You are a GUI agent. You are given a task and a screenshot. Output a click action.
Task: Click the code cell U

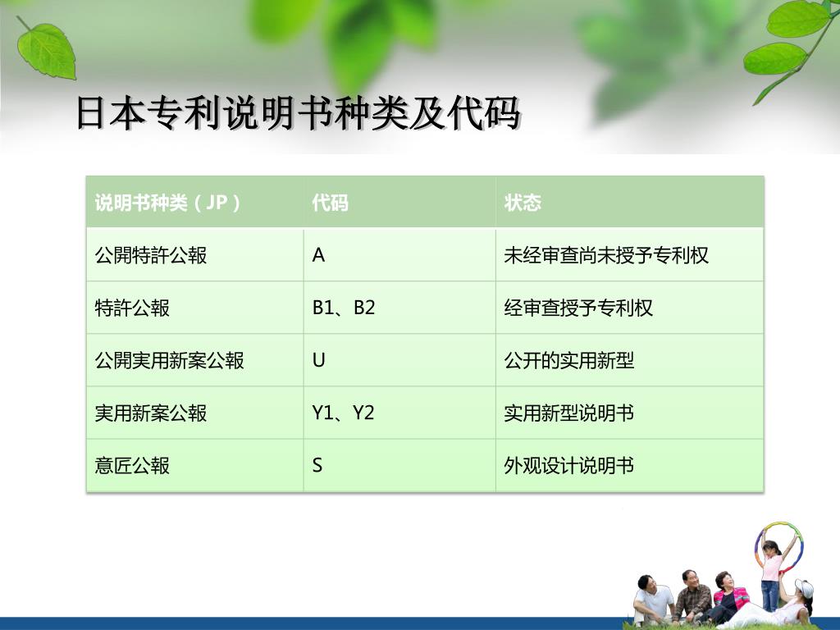coord(399,360)
